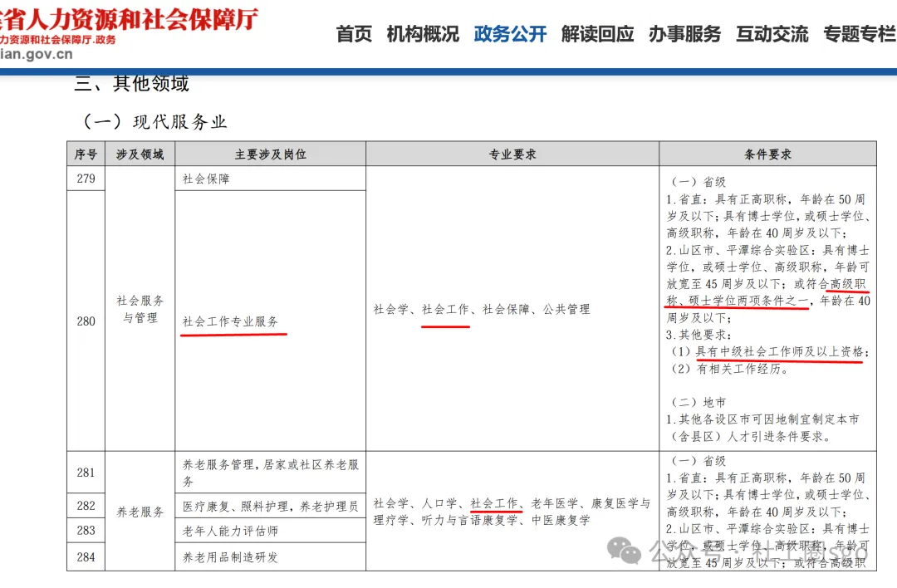
Task: Click the 社会保障 position cell
Action: click(x=271, y=179)
